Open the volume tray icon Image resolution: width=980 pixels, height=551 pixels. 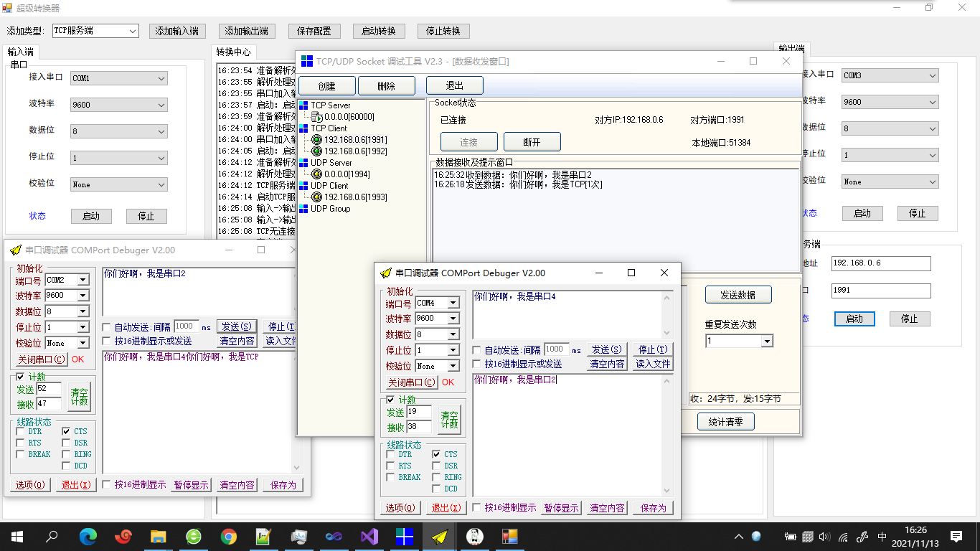point(824,536)
